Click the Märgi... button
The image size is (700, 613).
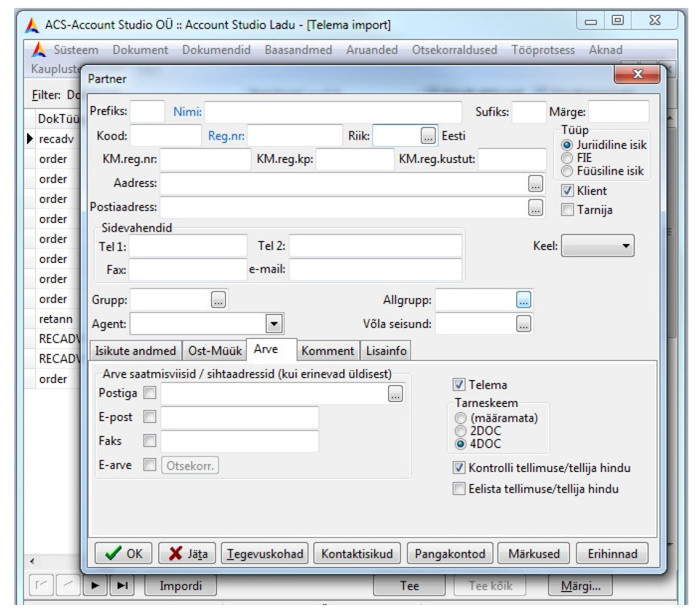point(580,585)
